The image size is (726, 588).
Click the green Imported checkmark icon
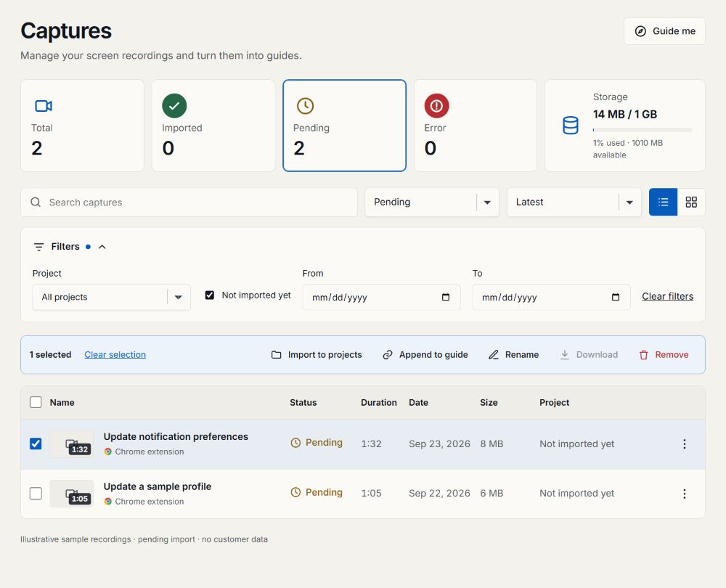click(x=174, y=106)
